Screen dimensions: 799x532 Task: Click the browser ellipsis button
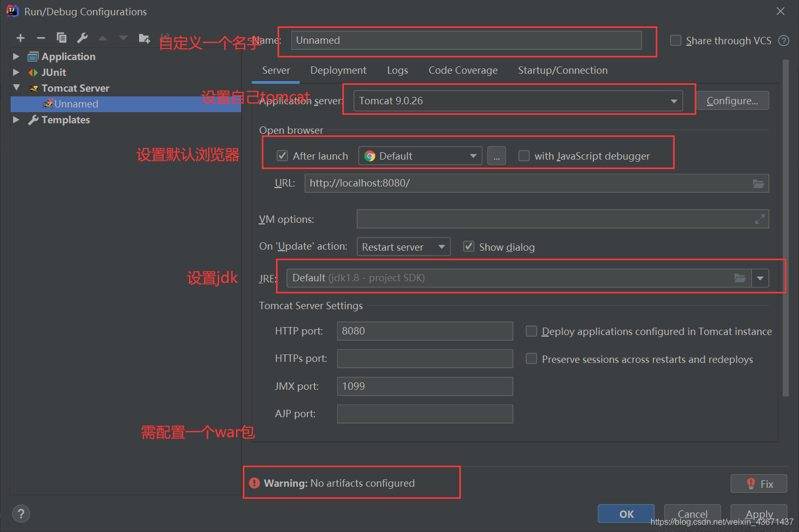point(497,156)
